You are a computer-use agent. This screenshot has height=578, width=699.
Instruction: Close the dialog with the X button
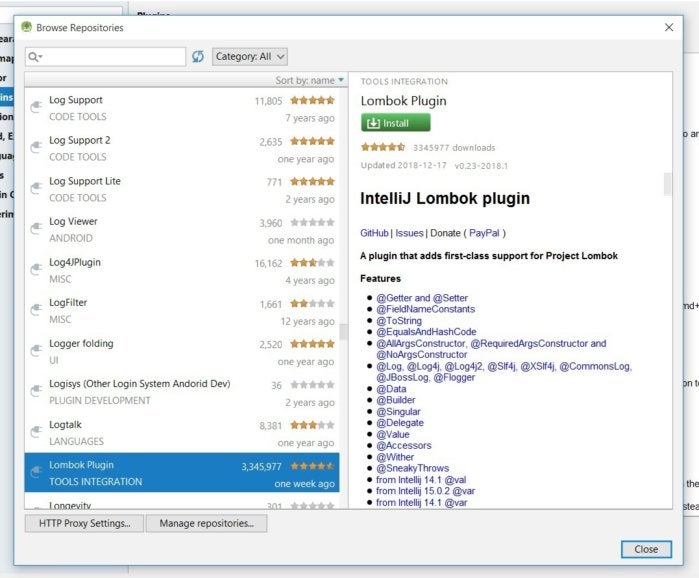pyautogui.click(x=669, y=27)
